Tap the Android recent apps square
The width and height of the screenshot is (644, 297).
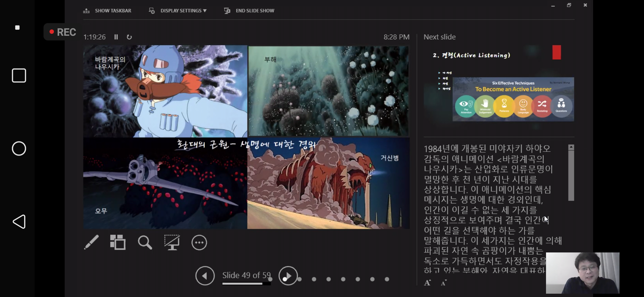(x=19, y=75)
